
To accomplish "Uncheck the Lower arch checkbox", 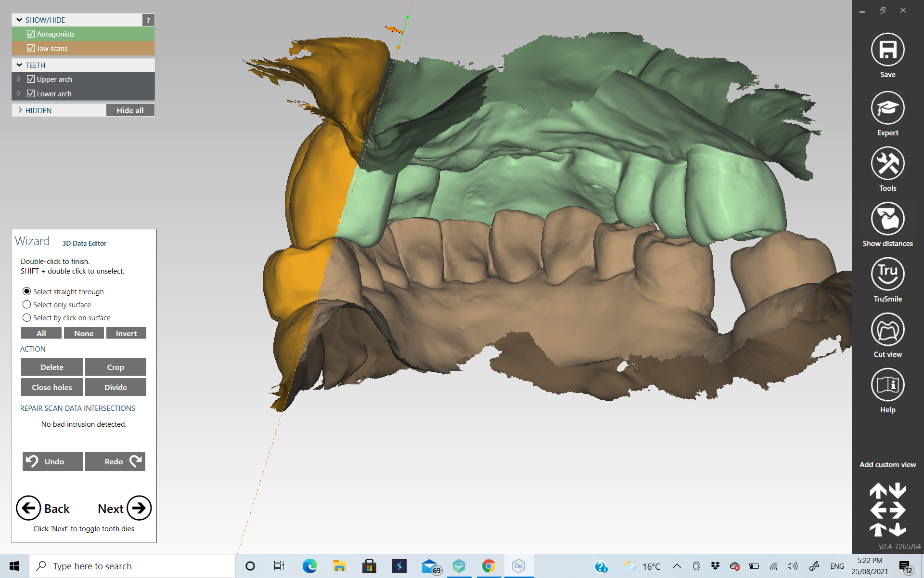I will pos(31,93).
